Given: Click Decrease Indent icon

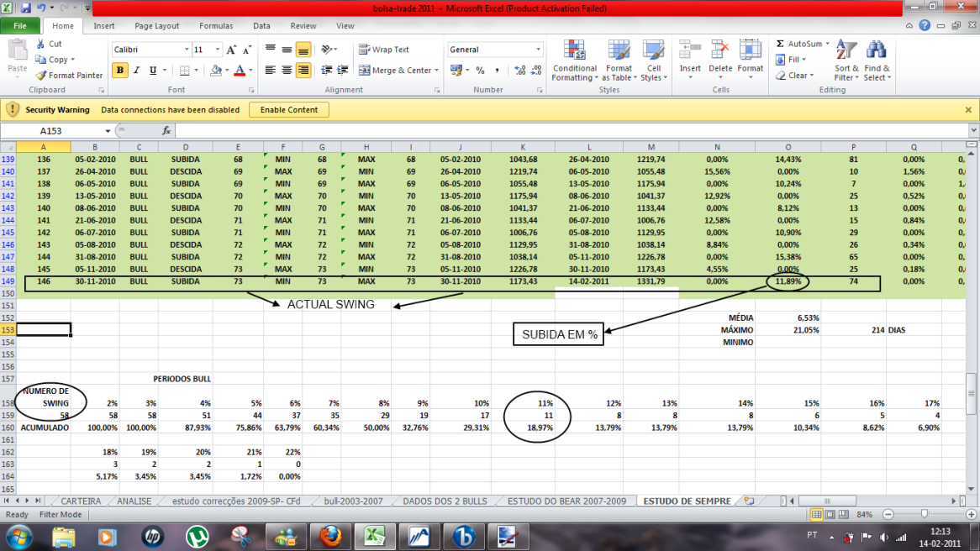Looking at the screenshot, I should click(x=326, y=70).
